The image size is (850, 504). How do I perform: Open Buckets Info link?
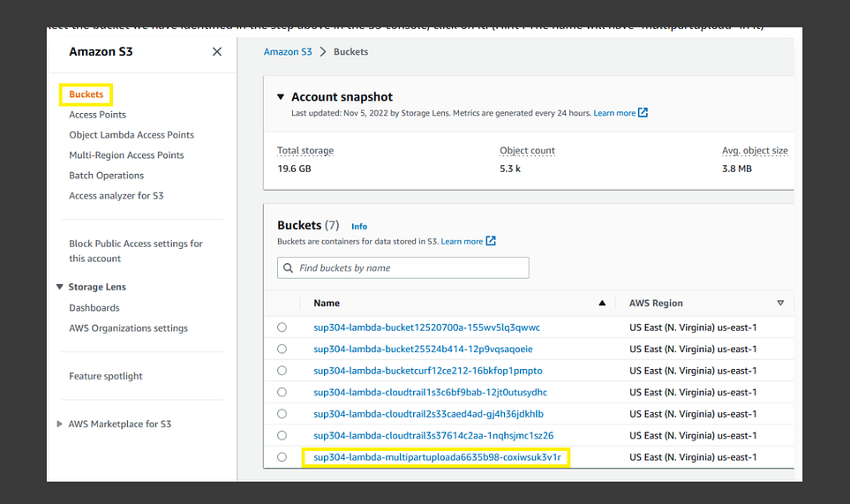tap(359, 227)
